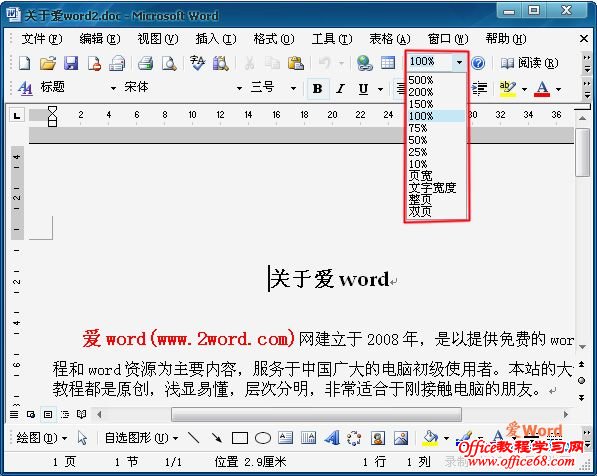Open Styles and Formatting pane icon
This screenshot has width=597, height=476.
tap(25, 88)
